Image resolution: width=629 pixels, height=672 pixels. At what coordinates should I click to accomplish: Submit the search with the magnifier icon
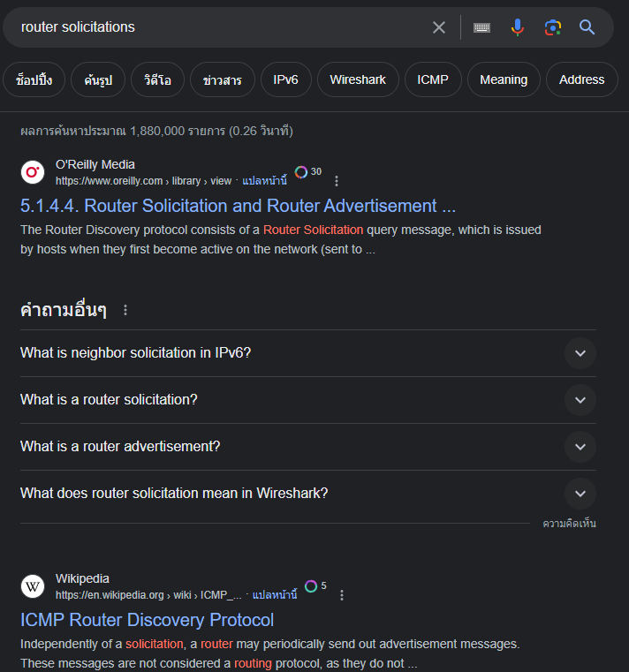tap(587, 27)
